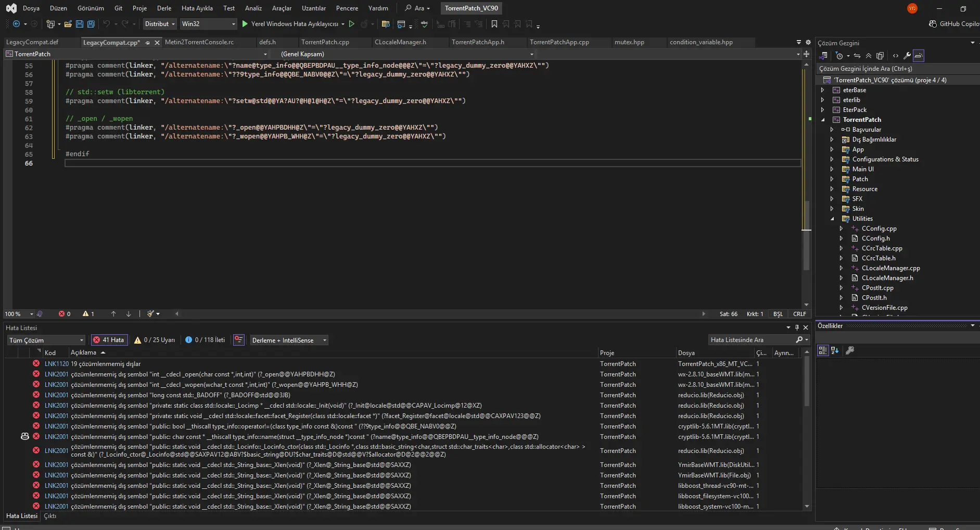
Task: Click the Show All Files icon in Solution Explorer
Action: coord(880,56)
